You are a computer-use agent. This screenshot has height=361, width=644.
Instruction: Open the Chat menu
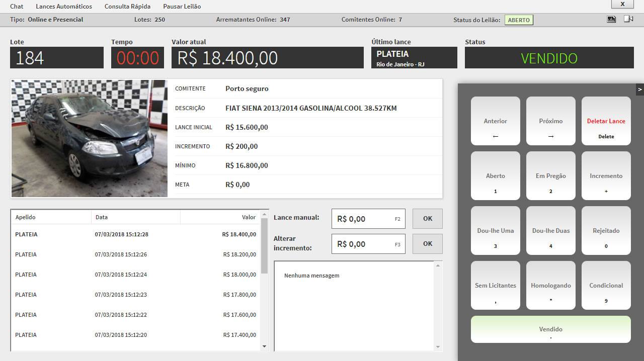[x=17, y=7]
